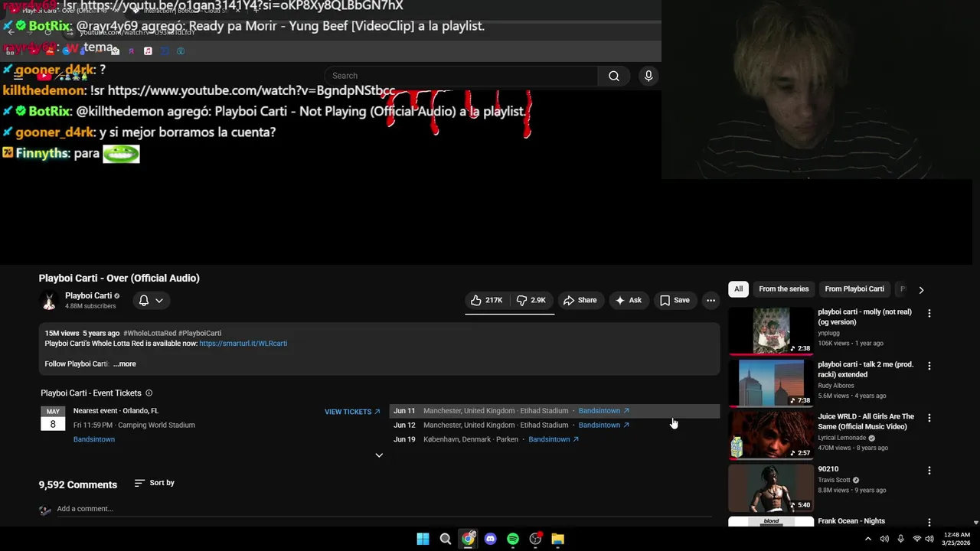Open Juice WRLD All Girls thumbnail
Image resolution: width=980 pixels, height=551 pixels.
(x=771, y=435)
